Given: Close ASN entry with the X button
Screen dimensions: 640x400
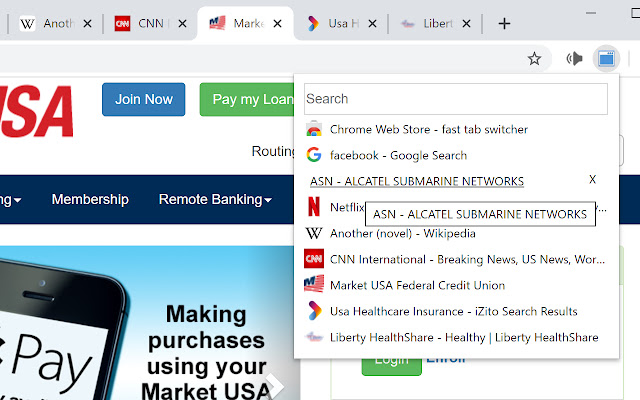Looking at the screenshot, I should 593,179.
